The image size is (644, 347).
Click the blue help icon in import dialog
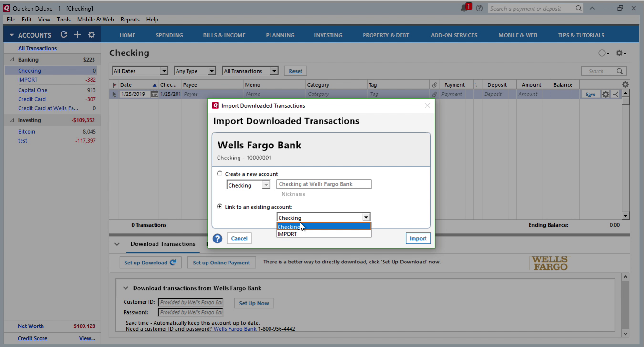click(218, 238)
